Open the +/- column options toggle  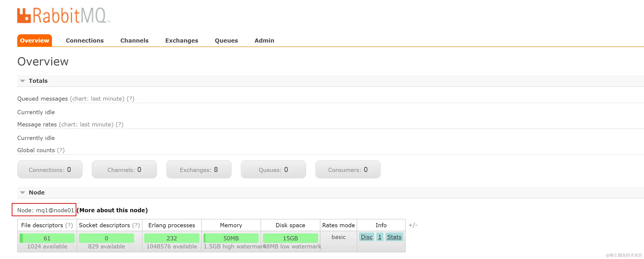[413, 225]
